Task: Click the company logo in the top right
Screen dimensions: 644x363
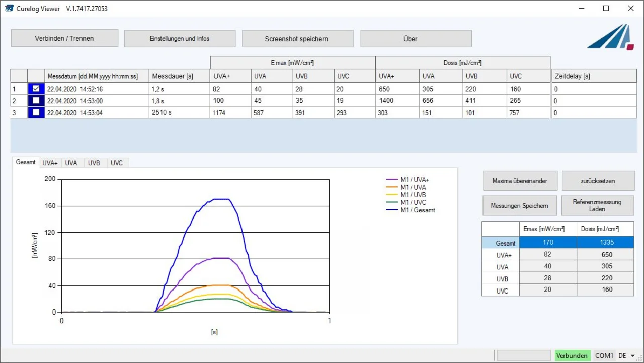Action: (611, 37)
